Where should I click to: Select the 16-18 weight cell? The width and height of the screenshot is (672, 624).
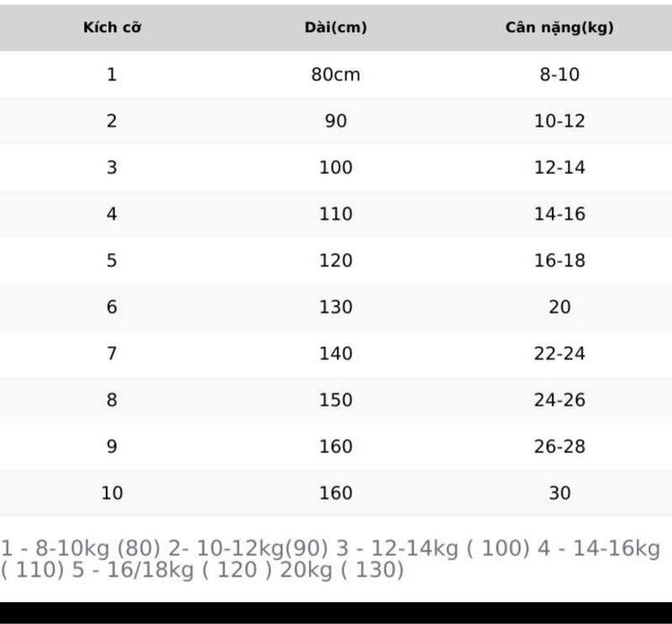[559, 260]
